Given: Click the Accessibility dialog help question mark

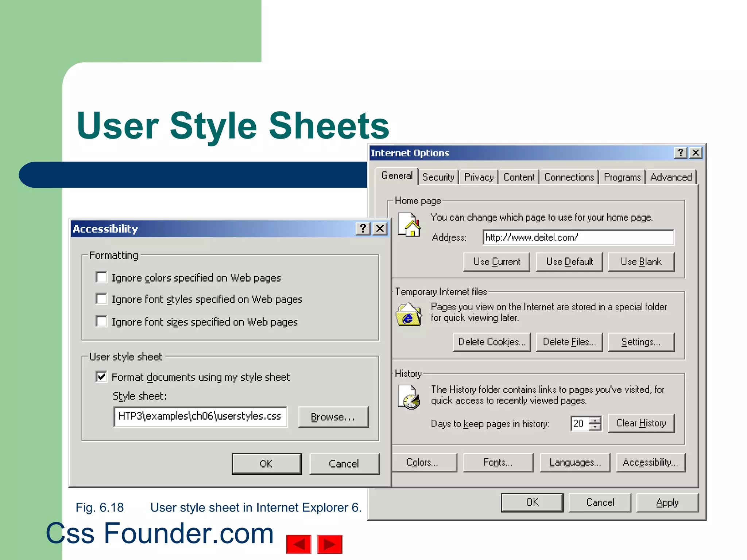Looking at the screenshot, I should 363,229.
